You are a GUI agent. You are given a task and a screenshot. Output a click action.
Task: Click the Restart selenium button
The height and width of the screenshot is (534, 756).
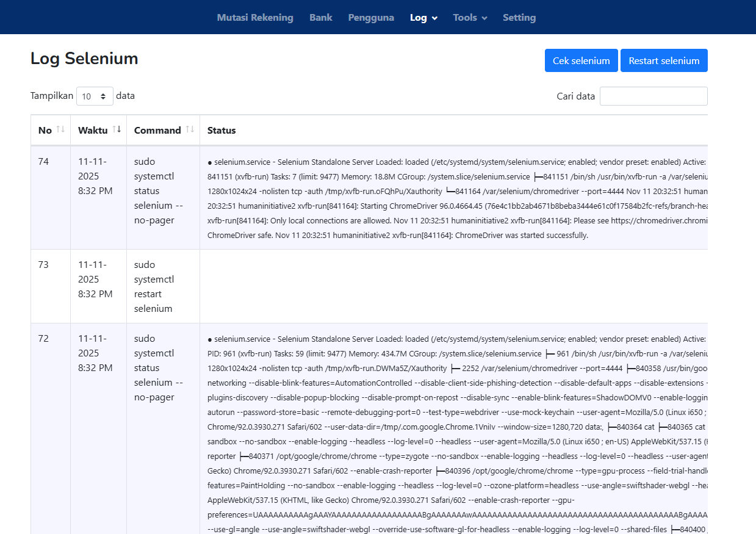click(664, 60)
